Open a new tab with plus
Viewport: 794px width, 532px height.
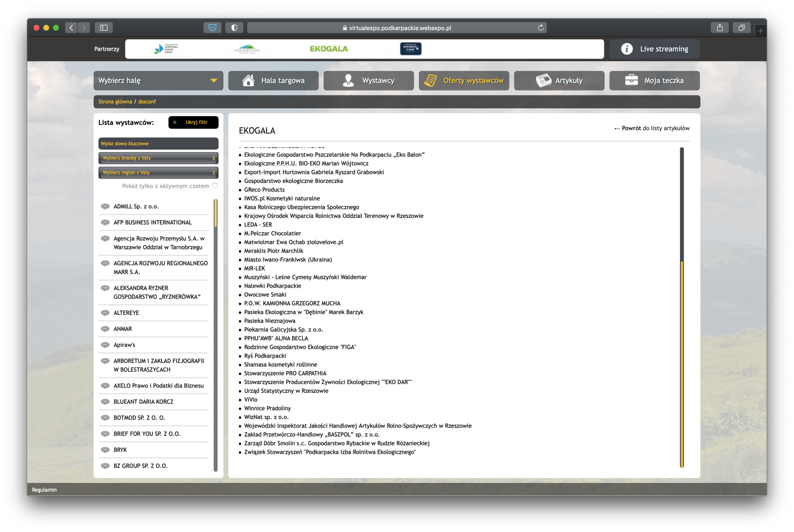760,31
